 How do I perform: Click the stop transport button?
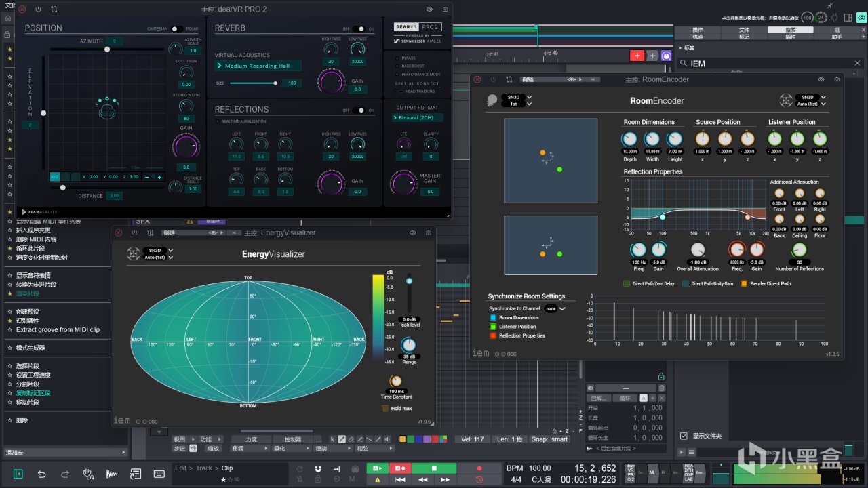coord(434,468)
